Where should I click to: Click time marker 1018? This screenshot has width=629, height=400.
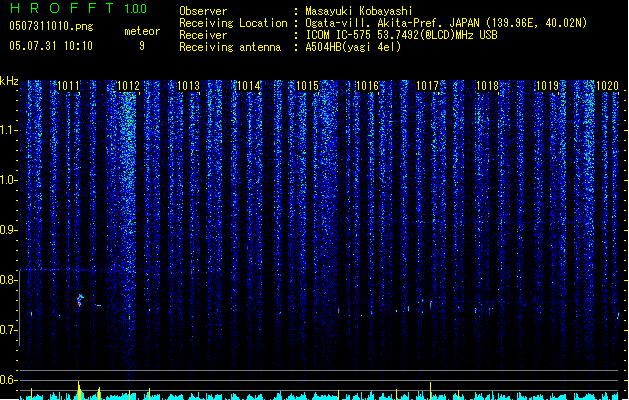coord(487,86)
